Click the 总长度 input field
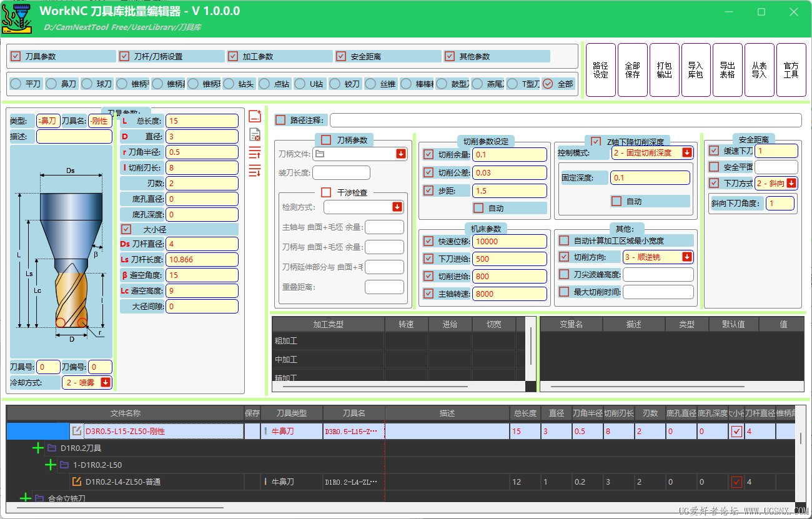Screen dimensions: 812x519 (x=202, y=121)
